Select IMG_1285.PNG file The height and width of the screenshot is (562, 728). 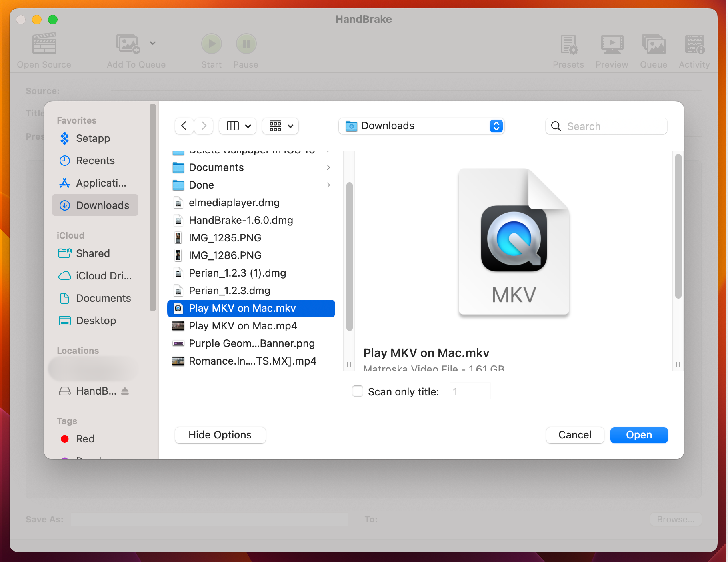[x=251, y=238]
